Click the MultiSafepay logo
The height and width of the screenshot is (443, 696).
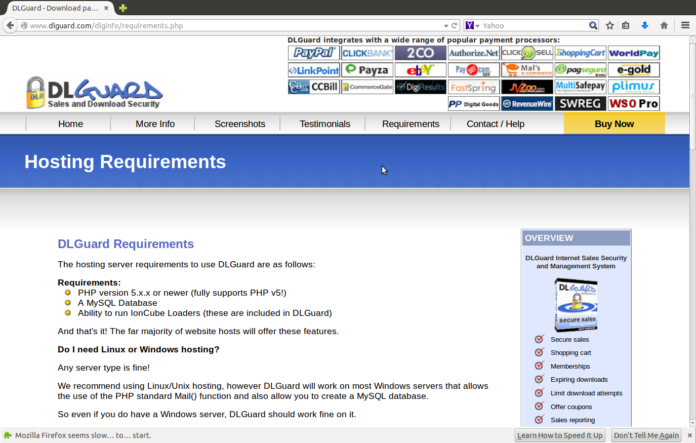tap(581, 87)
